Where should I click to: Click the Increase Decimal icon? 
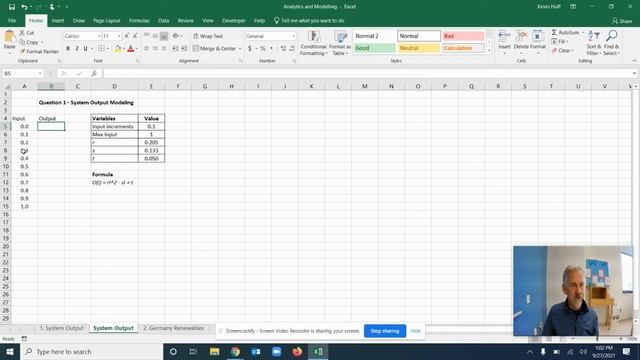283,49
